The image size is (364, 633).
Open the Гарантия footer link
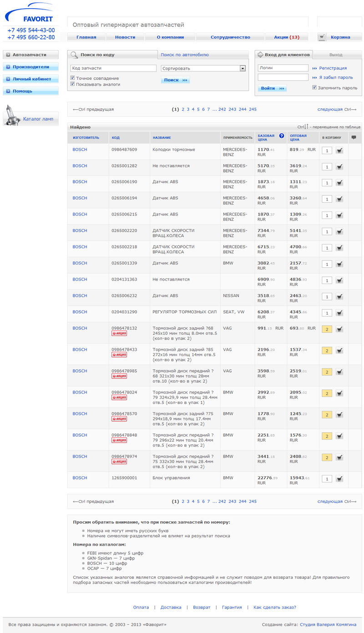point(232,607)
